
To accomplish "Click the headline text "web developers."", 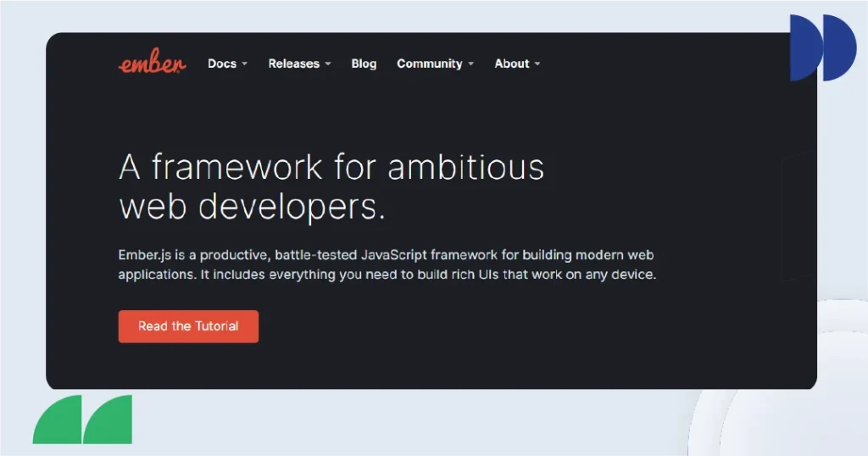I will point(252,207).
